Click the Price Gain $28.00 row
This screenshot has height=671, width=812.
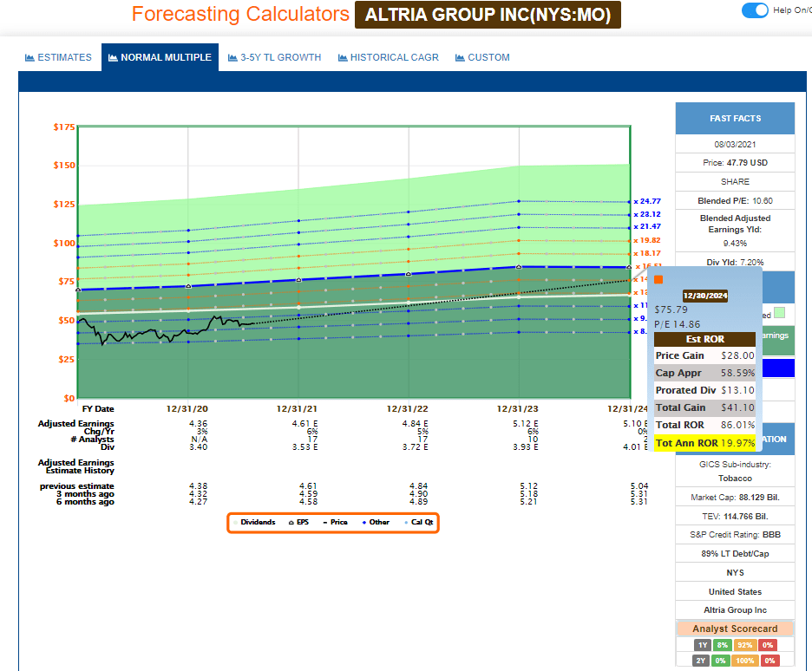tap(704, 355)
